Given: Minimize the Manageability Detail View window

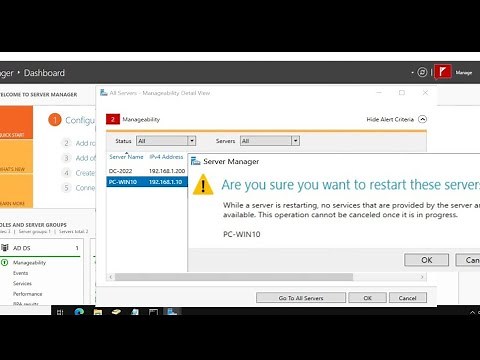Looking at the screenshot, I should (x=379, y=93).
